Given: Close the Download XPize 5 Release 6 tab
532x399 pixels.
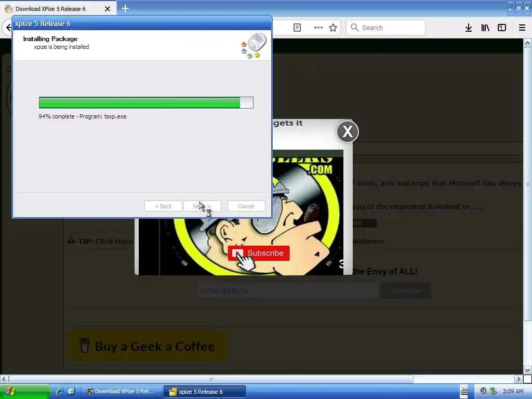Looking at the screenshot, I should [107, 9].
